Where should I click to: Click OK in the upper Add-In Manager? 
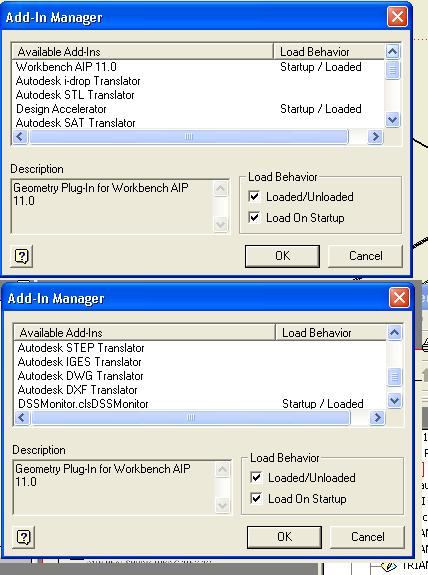click(x=282, y=256)
